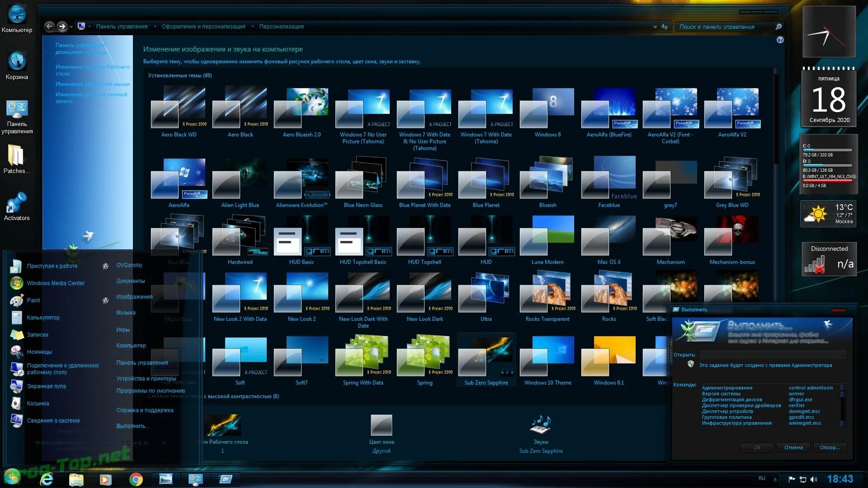Click the control panel search field
The image size is (868, 488).
725,27
